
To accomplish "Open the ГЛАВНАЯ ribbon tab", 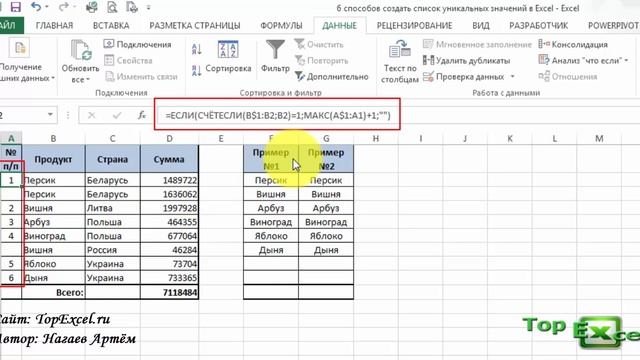I will (x=54, y=25).
